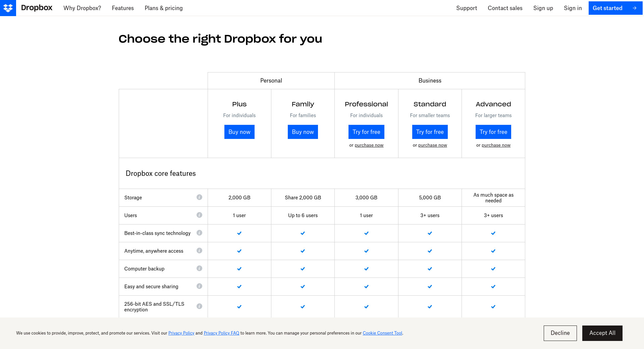644x349 pixels.
Task: Open the Features nav item
Action: (123, 8)
